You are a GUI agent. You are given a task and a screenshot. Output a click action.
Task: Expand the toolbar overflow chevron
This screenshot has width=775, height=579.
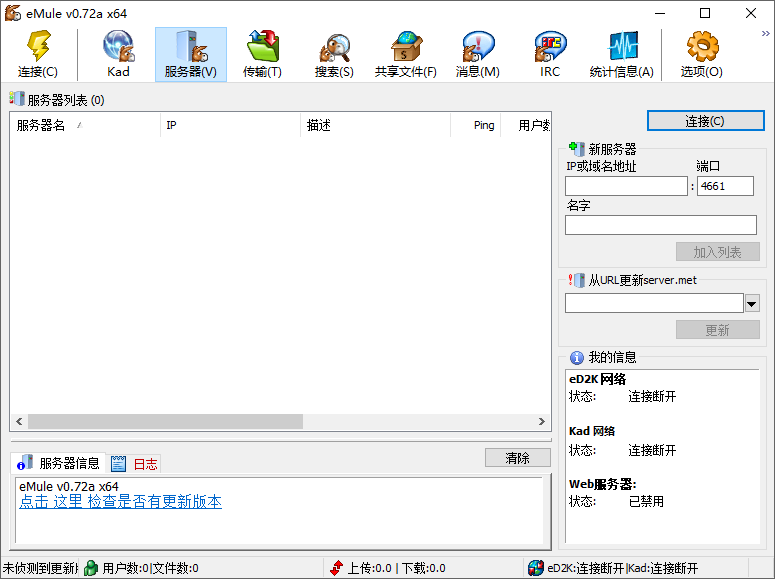766,34
